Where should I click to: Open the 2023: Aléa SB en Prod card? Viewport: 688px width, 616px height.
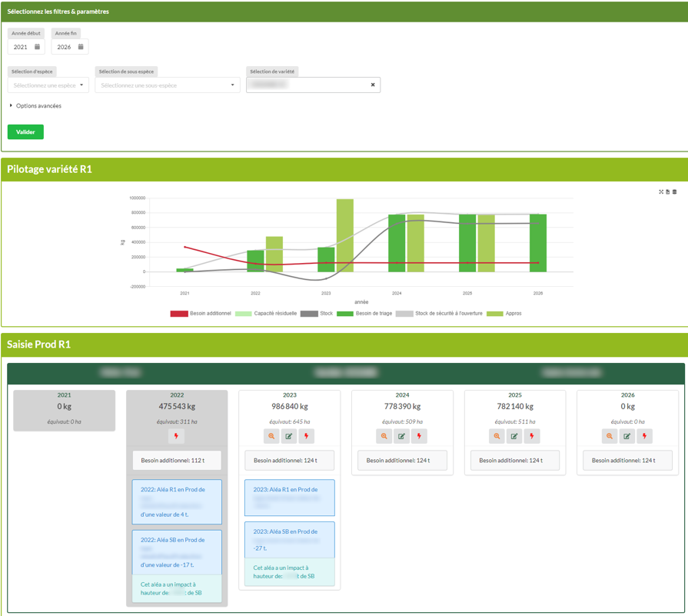point(290,540)
